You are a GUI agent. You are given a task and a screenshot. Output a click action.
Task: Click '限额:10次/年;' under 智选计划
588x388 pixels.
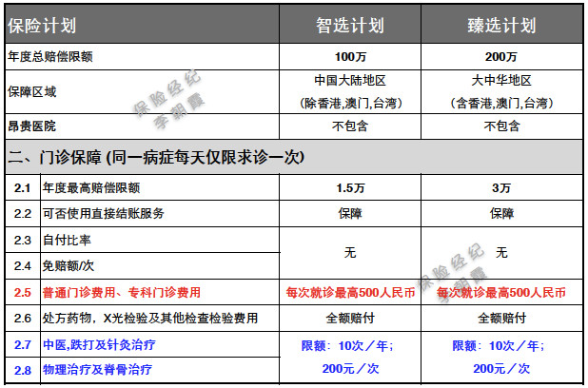pyautogui.click(x=347, y=345)
